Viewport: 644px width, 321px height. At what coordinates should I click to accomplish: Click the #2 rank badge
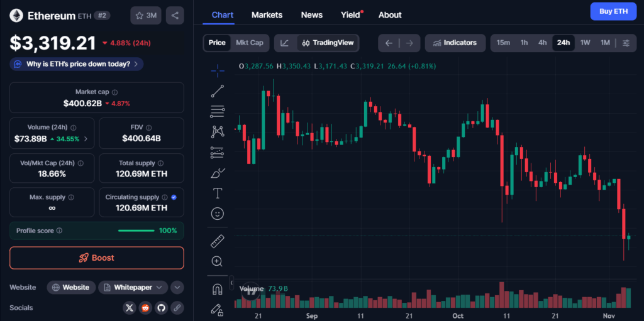pos(102,16)
